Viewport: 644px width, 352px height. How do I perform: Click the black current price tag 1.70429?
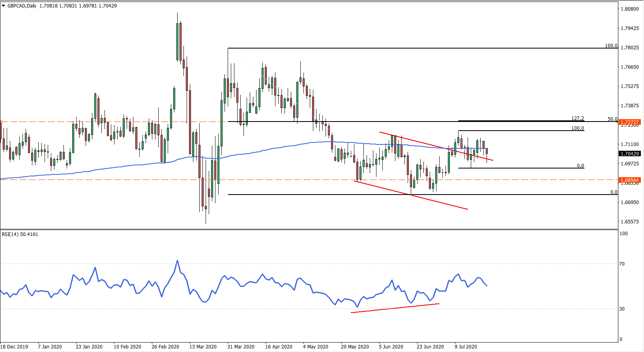click(629, 154)
